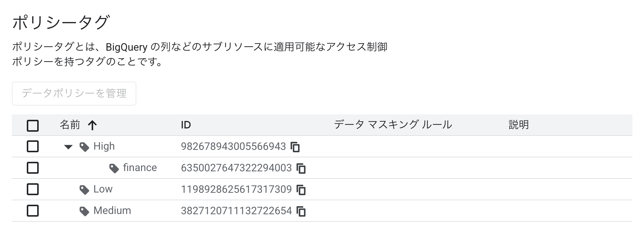Toggle the select-all checkbox in header
The width and height of the screenshot is (644, 236).
coord(33,125)
